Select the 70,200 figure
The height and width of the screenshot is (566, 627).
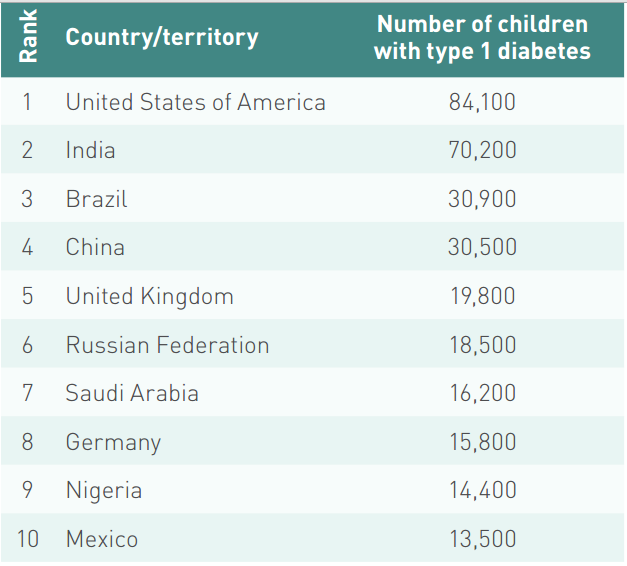[482, 151]
